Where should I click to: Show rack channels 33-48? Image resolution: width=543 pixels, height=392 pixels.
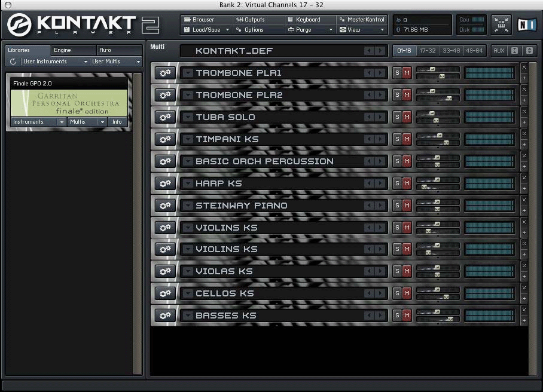452,51
